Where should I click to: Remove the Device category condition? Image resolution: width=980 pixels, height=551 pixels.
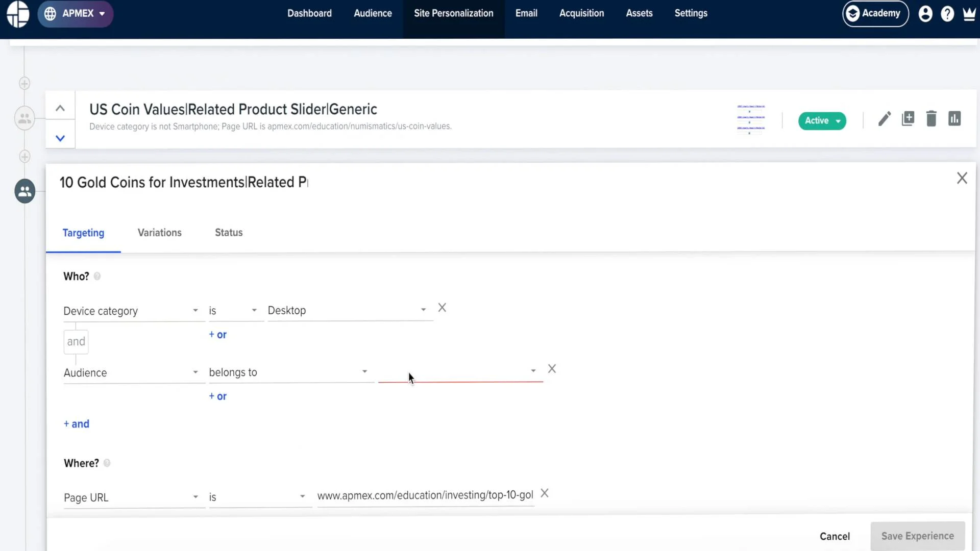click(442, 308)
